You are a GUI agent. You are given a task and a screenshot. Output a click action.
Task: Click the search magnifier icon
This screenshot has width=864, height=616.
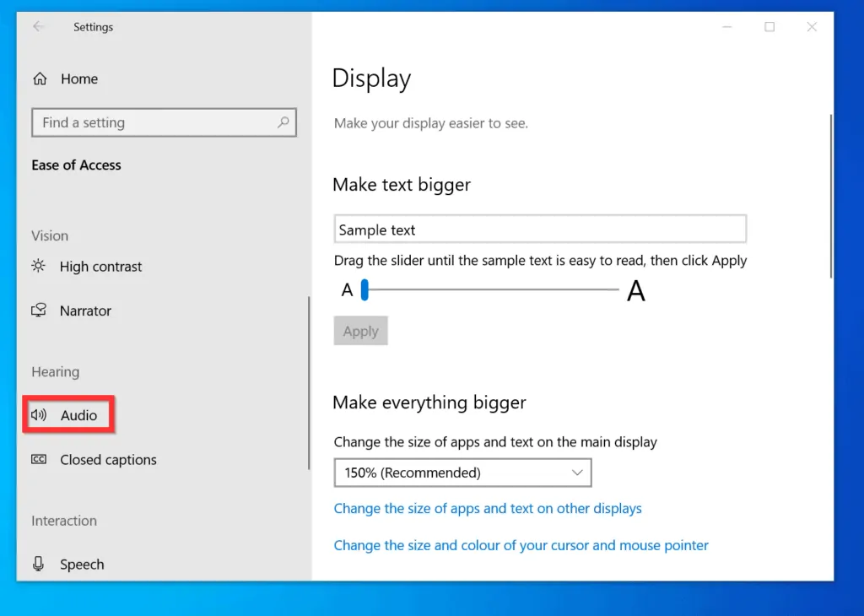pyautogui.click(x=283, y=123)
